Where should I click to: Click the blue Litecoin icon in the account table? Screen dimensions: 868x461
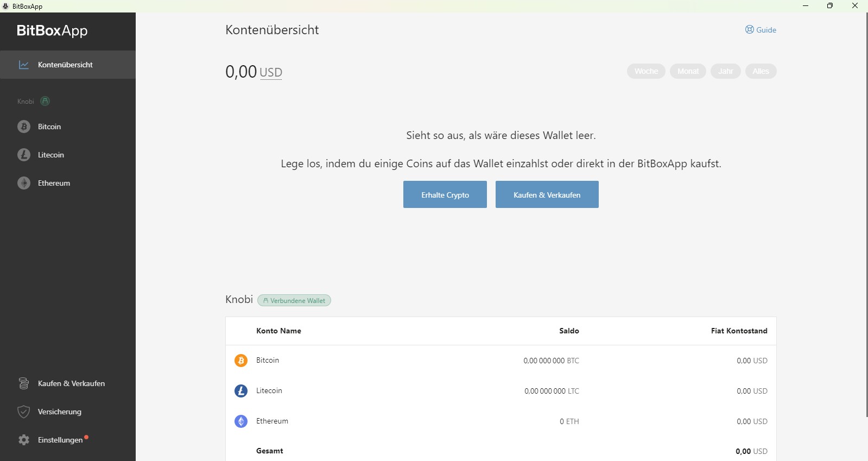[241, 391]
